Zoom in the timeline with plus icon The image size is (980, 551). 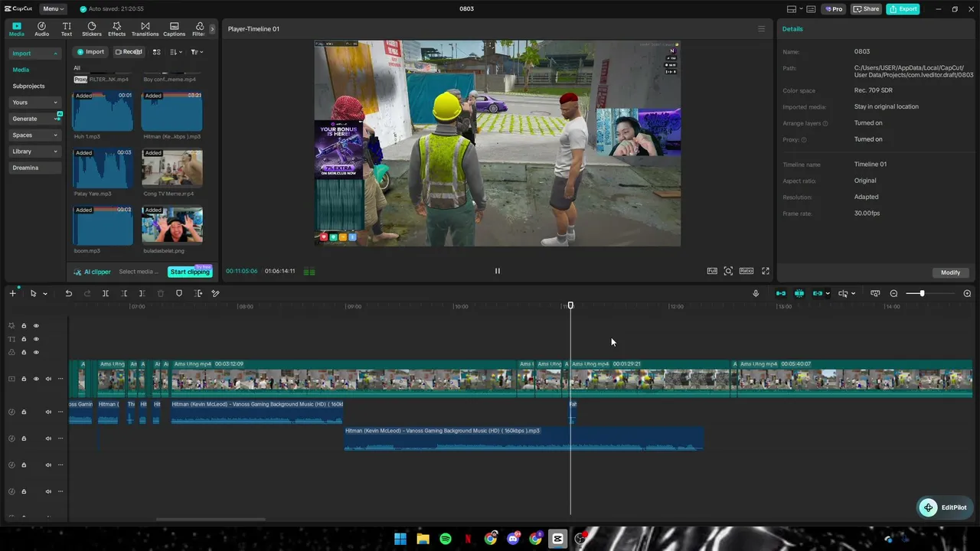pos(967,294)
